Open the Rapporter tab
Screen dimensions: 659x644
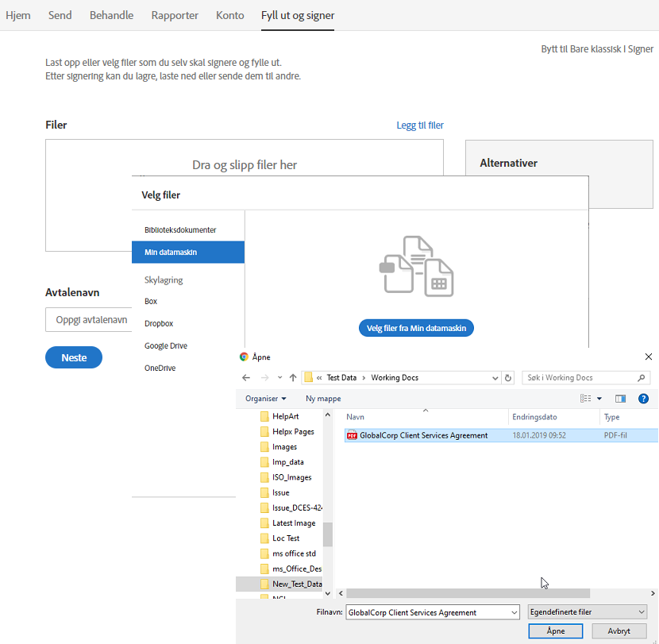tap(175, 15)
